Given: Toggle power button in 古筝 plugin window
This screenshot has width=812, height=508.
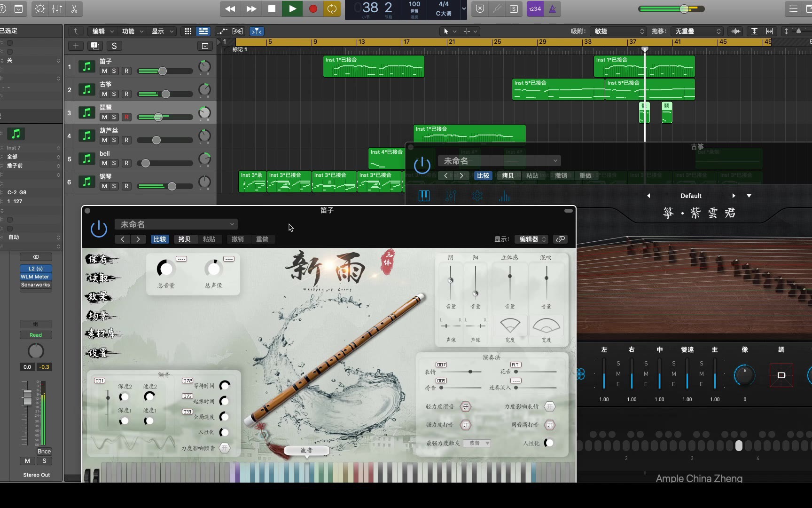Looking at the screenshot, I should click(x=422, y=165).
